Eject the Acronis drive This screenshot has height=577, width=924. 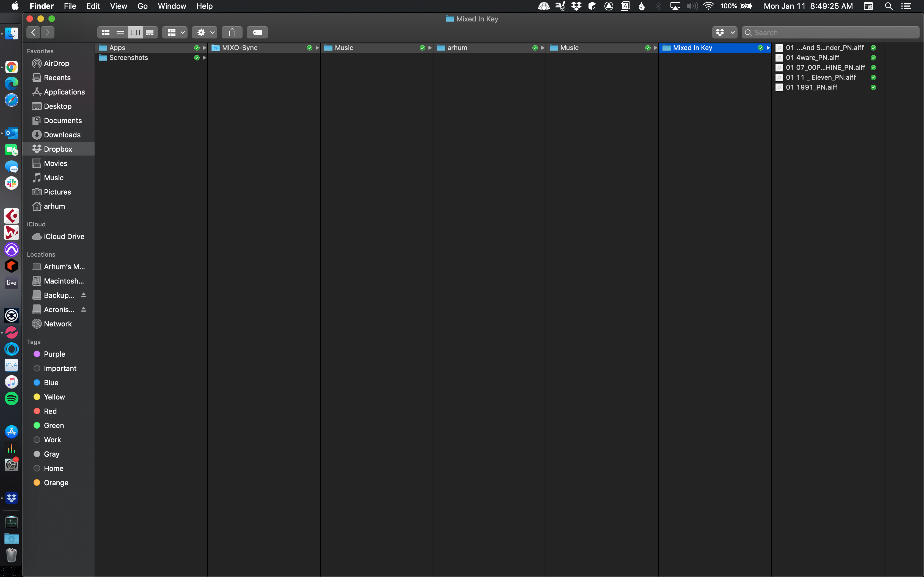pos(83,309)
